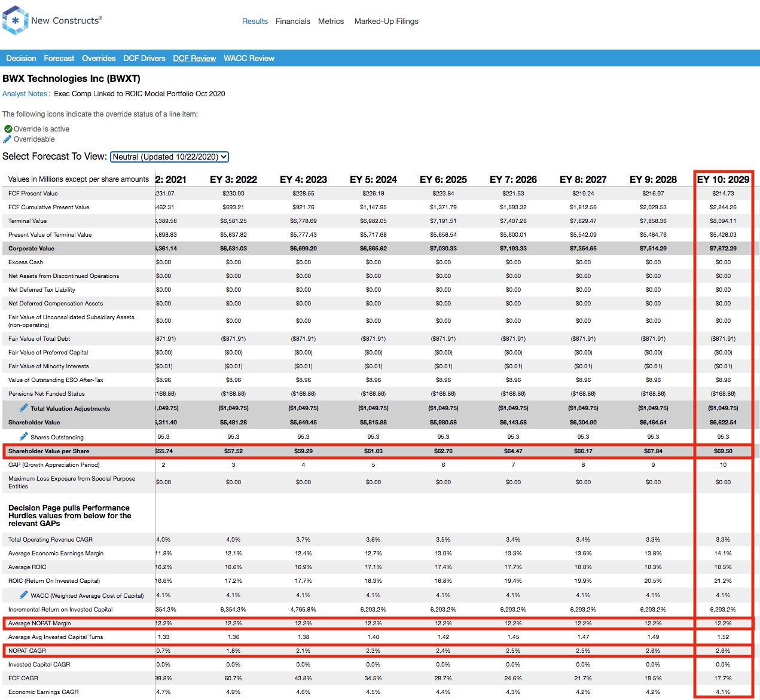Click the EY 7: 2026 column header

coord(513,179)
